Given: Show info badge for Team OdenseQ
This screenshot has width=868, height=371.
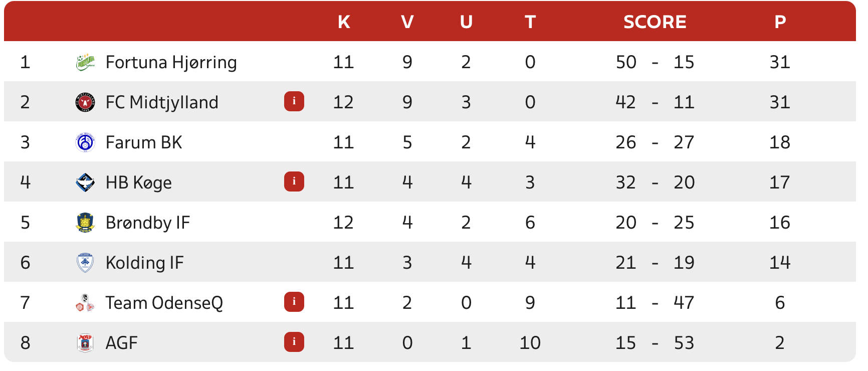Looking at the screenshot, I should pos(294,302).
